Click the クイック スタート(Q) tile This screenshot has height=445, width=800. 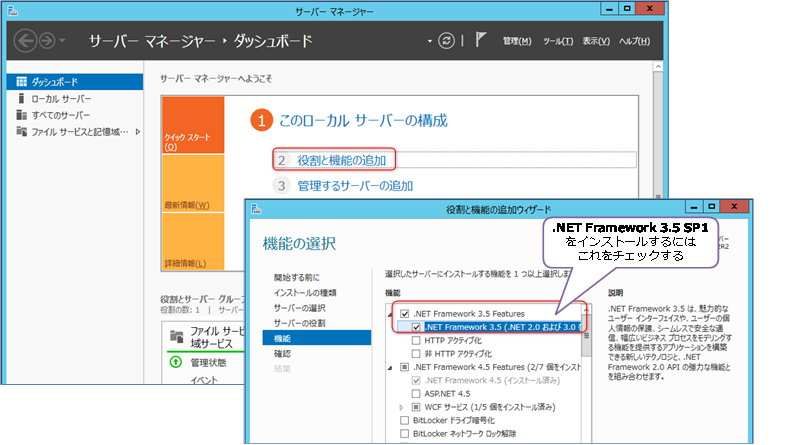point(193,125)
